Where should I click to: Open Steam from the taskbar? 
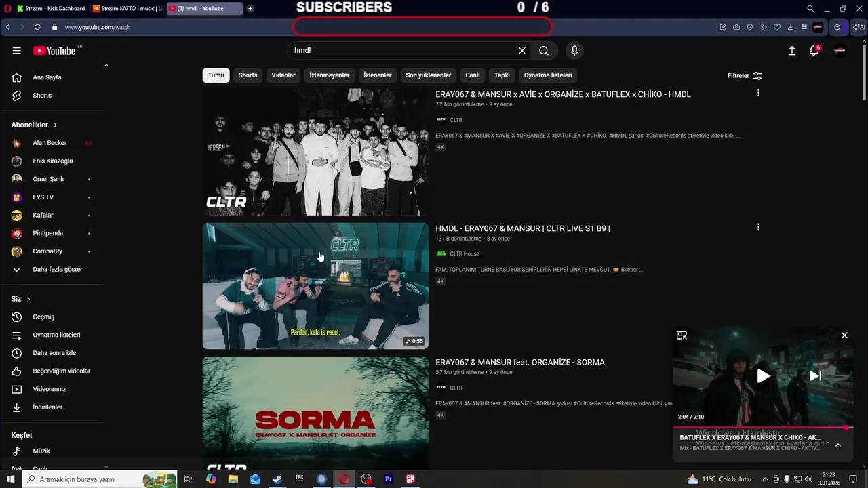(277, 479)
